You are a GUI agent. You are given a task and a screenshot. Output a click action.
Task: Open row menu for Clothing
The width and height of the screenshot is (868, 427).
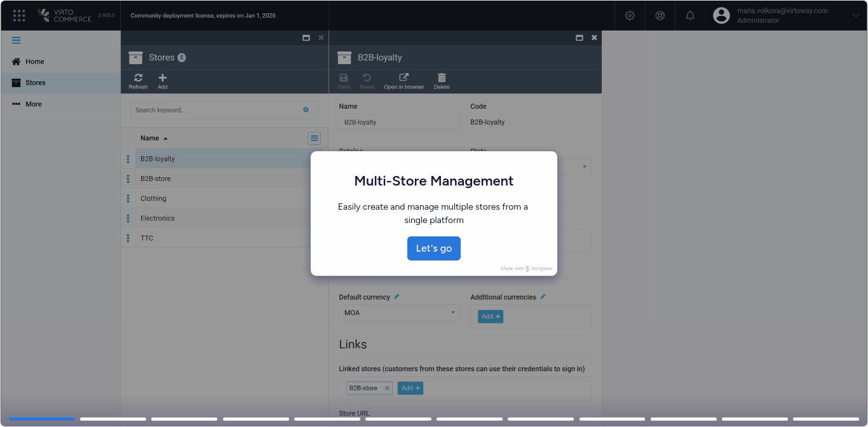point(128,198)
